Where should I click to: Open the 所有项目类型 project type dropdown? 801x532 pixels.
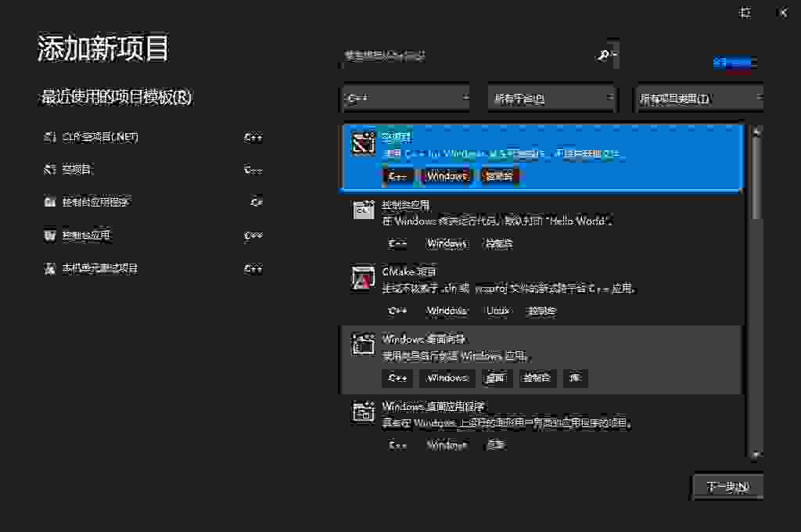(699, 98)
